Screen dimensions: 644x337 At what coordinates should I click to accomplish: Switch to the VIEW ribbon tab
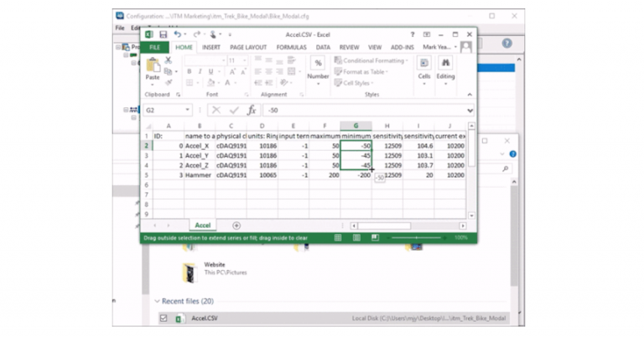click(x=375, y=47)
